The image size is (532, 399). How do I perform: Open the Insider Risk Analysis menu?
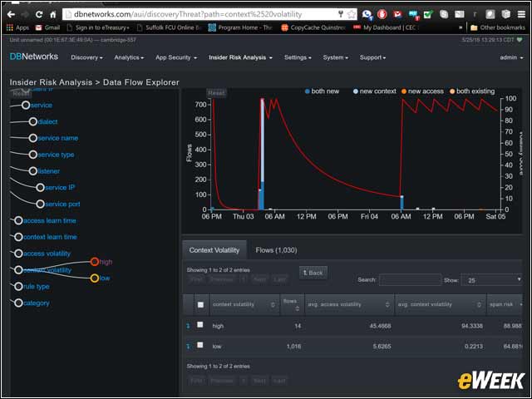(240, 57)
